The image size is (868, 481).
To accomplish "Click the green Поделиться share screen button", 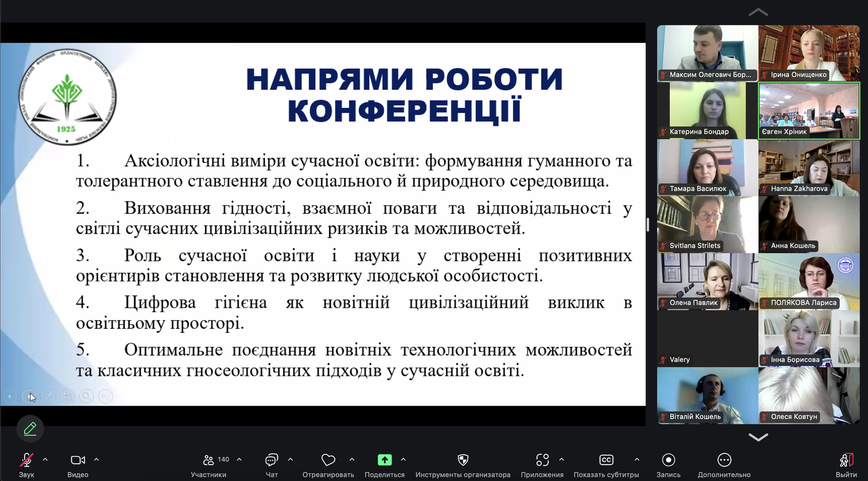I will pos(384,460).
